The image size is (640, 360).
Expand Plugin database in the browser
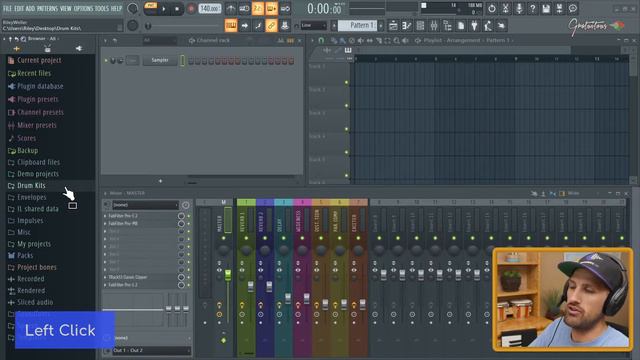[40, 87]
